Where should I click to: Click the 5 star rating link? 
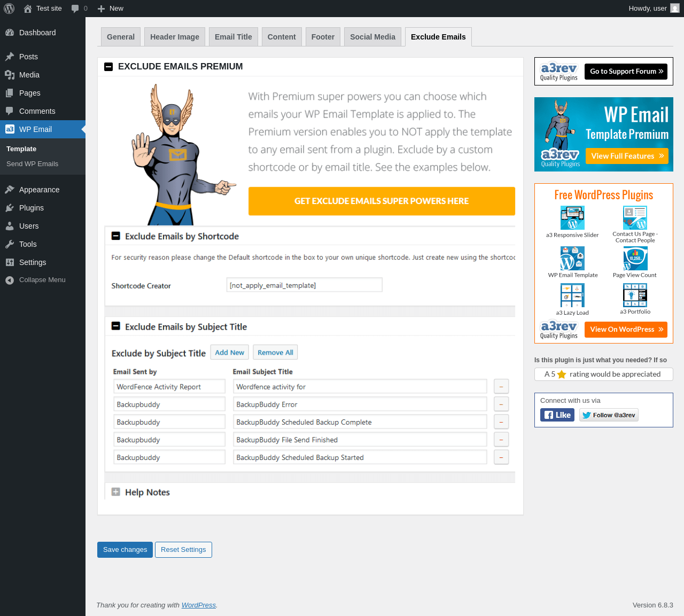click(603, 374)
